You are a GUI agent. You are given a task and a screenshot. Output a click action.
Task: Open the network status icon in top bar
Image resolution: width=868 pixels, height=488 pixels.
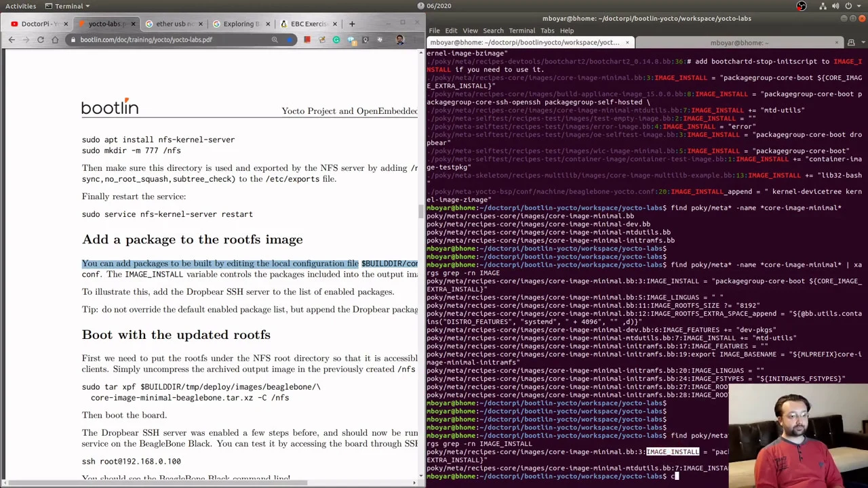(x=823, y=6)
